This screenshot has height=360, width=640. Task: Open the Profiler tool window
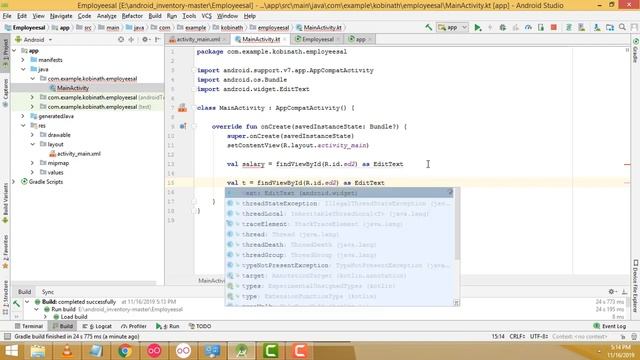pos(134,326)
